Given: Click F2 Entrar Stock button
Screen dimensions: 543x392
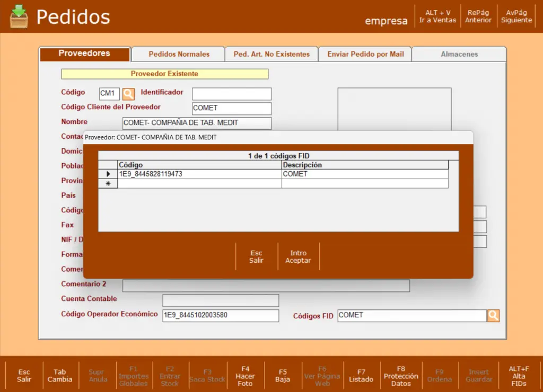Looking at the screenshot, I should pyautogui.click(x=170, y=376).
